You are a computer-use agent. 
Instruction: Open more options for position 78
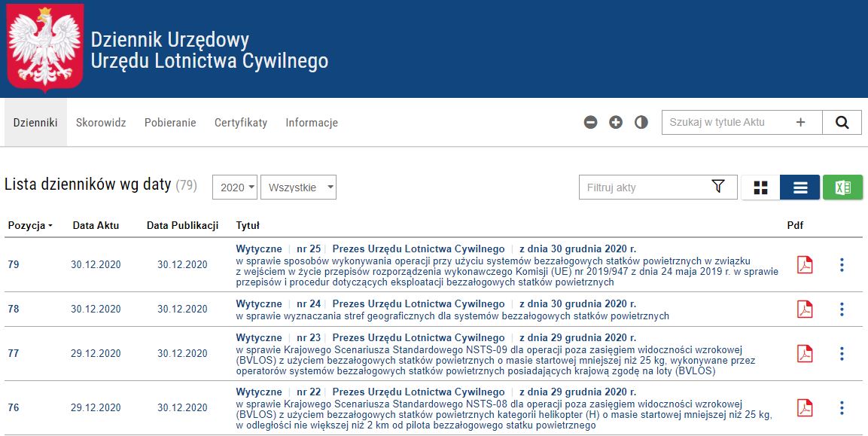[842, 309]
